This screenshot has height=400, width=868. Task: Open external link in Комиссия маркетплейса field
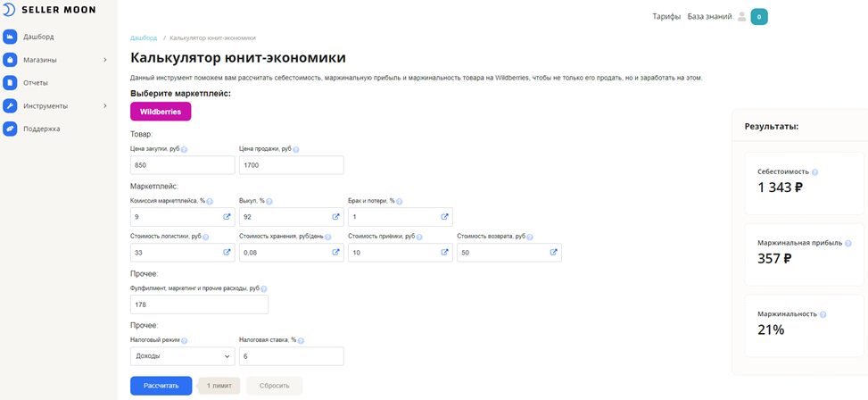227,217
